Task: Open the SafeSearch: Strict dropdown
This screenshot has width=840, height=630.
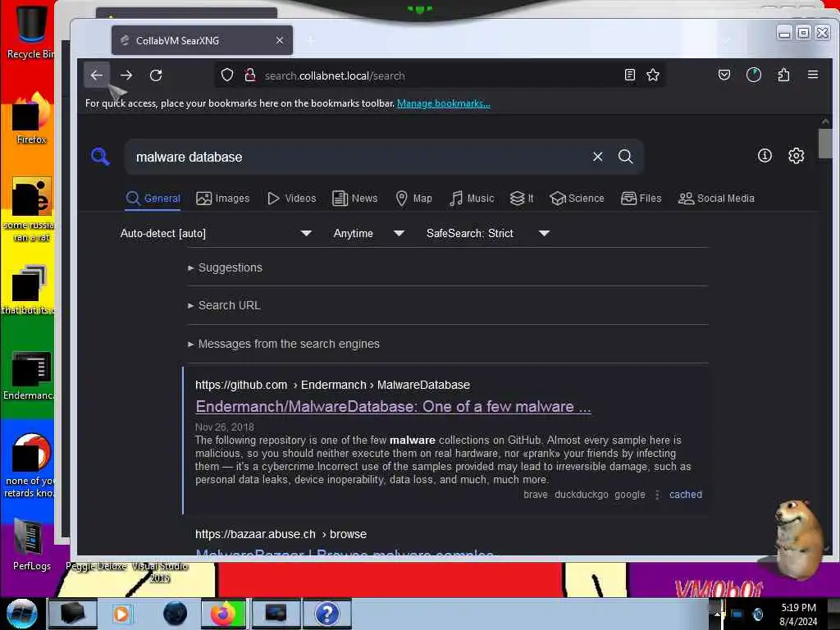Action: coord(487,233)
